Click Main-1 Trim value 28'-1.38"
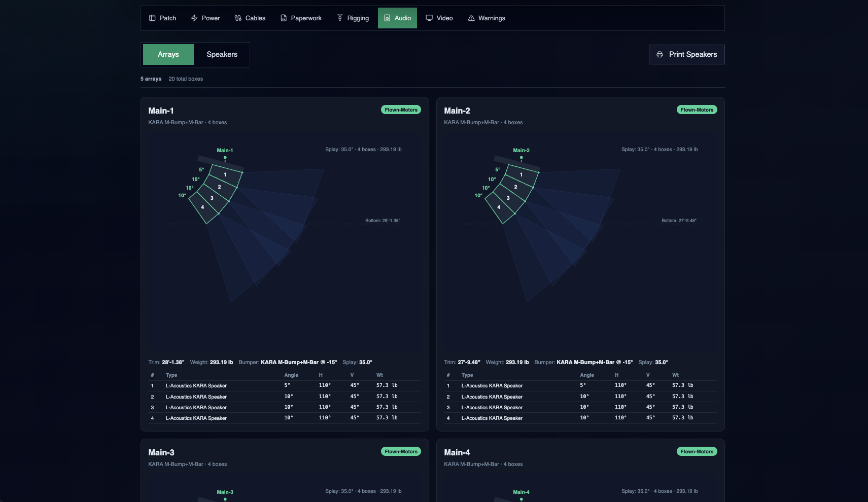This screenshot has width=868, height=502. coord(173,362)
